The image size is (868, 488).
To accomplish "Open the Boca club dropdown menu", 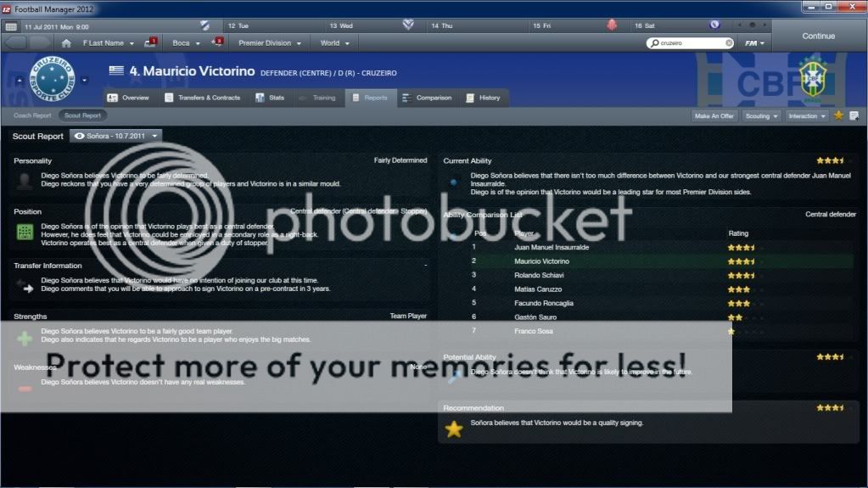I will pos(186,43).
